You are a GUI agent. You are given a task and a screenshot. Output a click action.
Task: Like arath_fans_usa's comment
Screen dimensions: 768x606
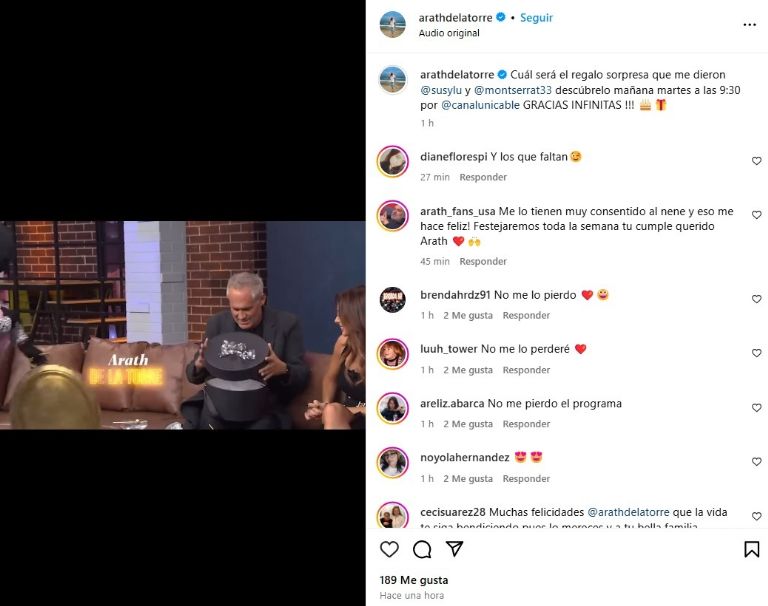pos(757,215)
